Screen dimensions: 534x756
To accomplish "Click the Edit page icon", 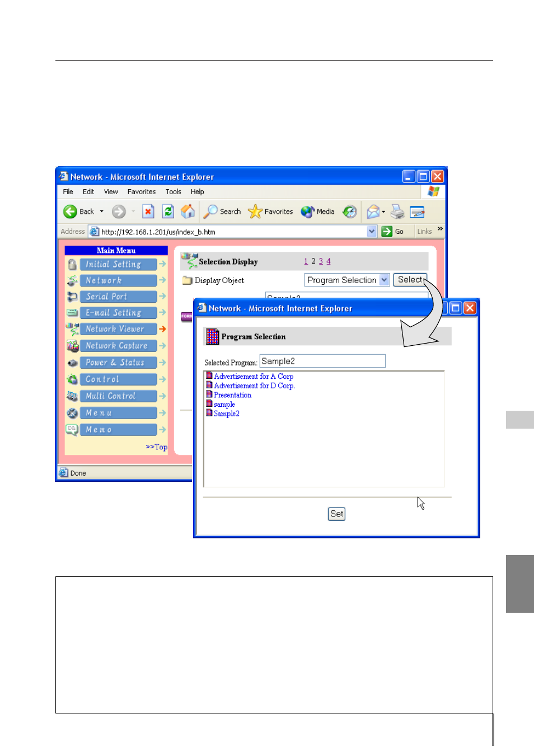I will point(417,212).
